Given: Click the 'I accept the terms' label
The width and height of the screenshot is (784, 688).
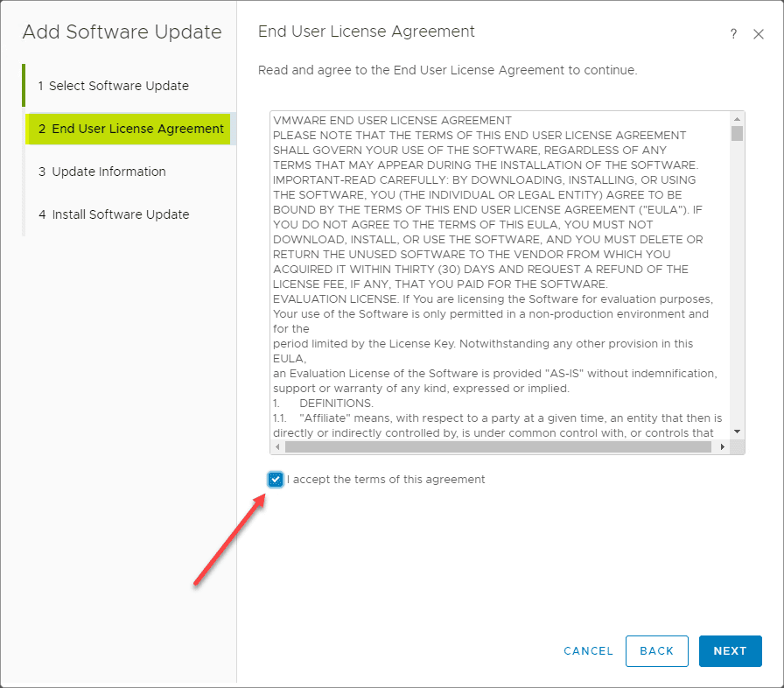Looking at the screenshot, I should [x=386, y=479].
